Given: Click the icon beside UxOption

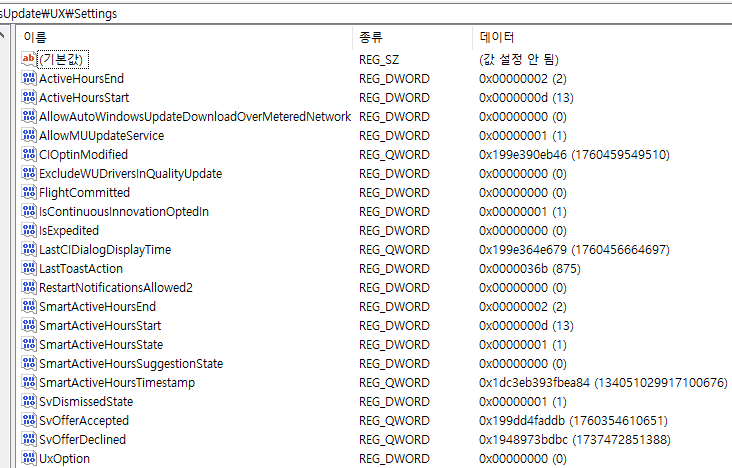Looking at the screenshot, I should (28, 458).
